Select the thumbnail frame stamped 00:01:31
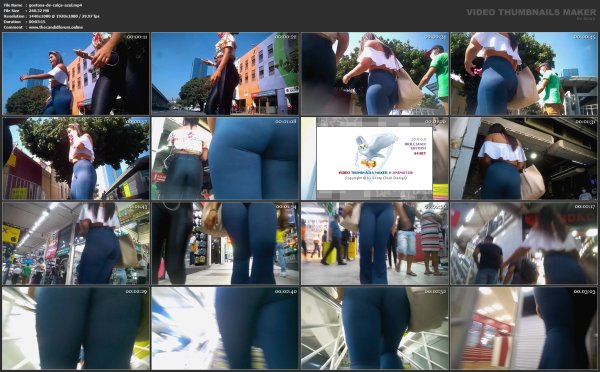Viewport: 600px width, 372px height. coord(524,158)
